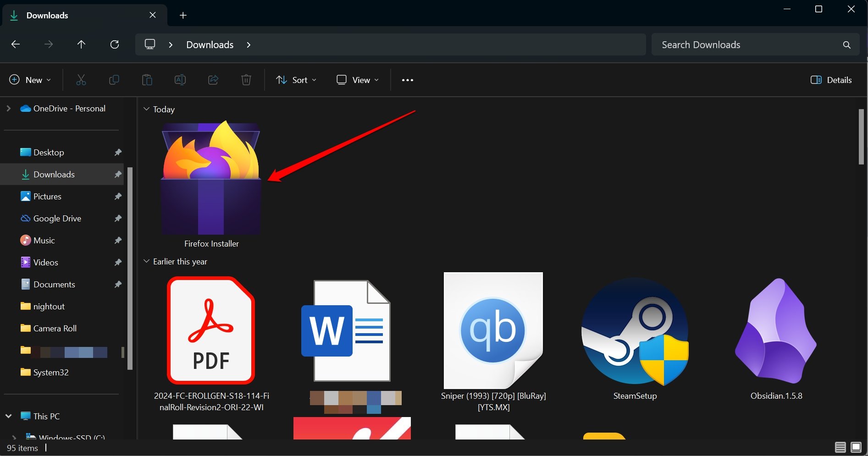The image size is (868, 456).
Task: Unpin Google Drive using its pin icon
Action: click(x=118, y=218)
